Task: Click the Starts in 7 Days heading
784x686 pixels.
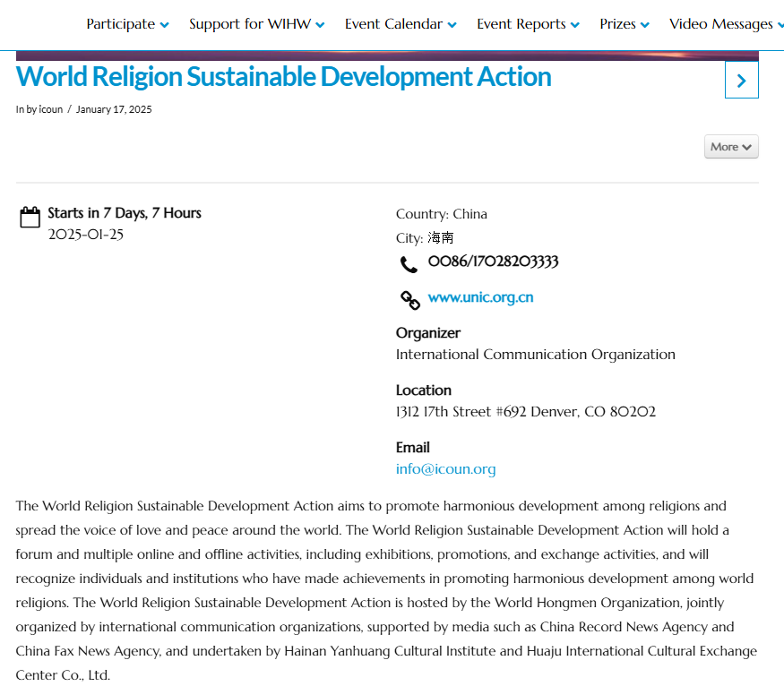Action: [125, 213]
